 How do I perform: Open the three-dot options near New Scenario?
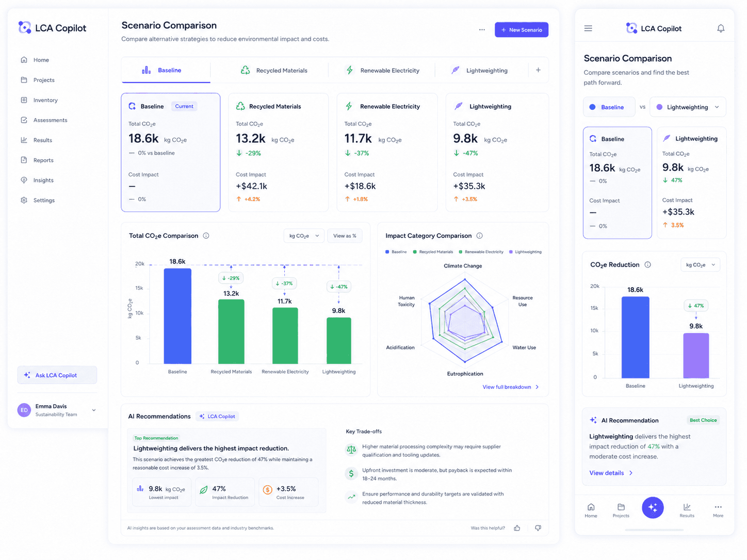[482, 30]
